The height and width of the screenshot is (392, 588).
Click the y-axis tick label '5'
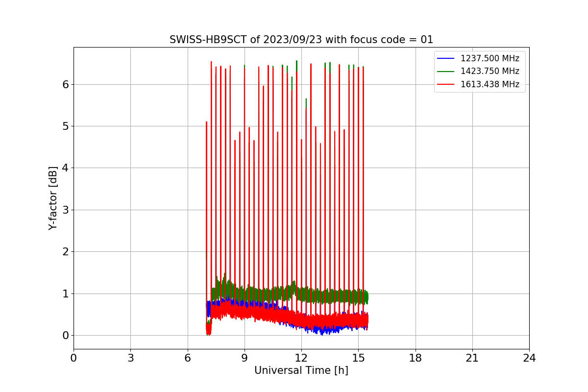point(66,126)
